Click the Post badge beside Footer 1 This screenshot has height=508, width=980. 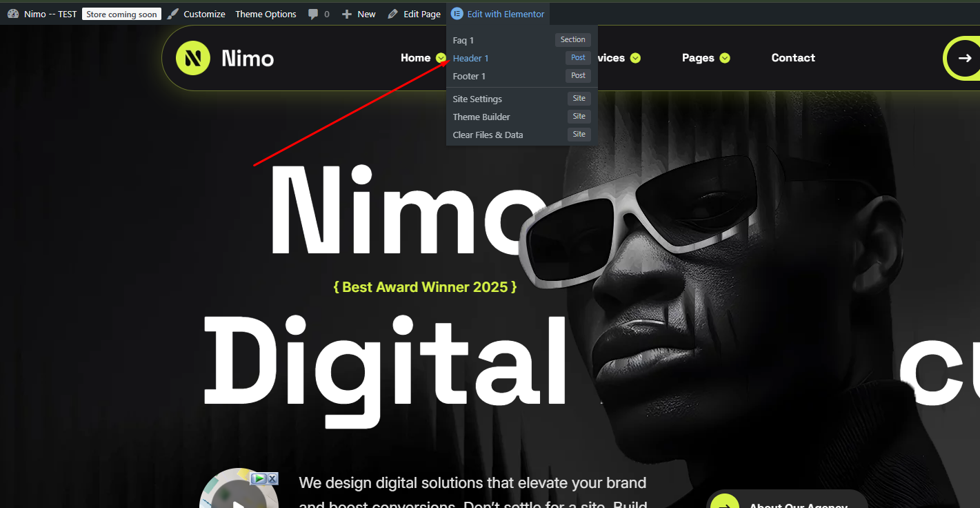(x=579, y=76)
